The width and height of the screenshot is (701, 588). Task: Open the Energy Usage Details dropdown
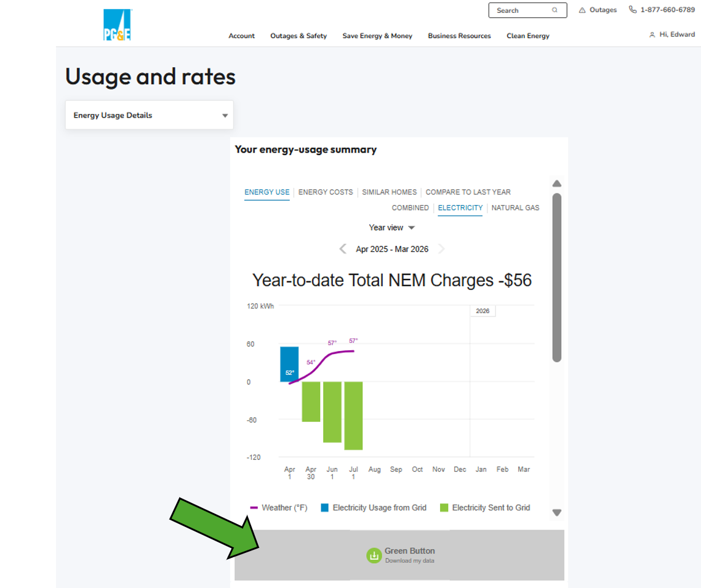pyautogui.click(x=150, y=115)
